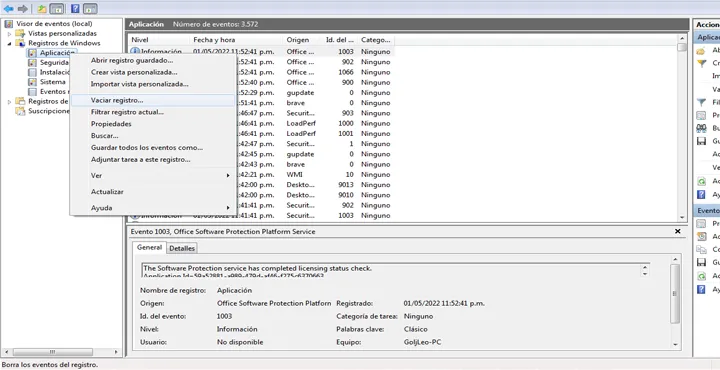Expand the Vistas personalizadas node triangle
This screenshot has height=370, width=720.
[10, 34]
